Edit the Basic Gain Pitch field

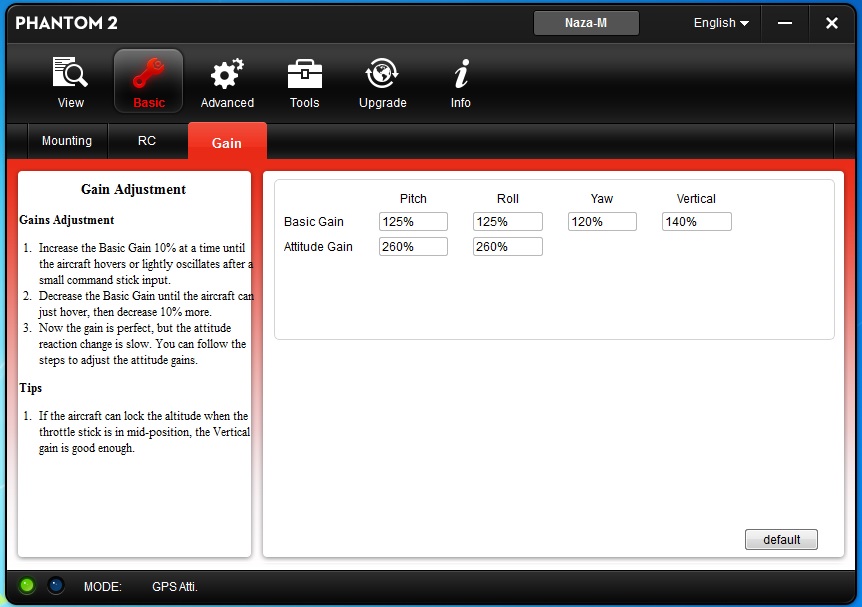[x=413, y=222]
